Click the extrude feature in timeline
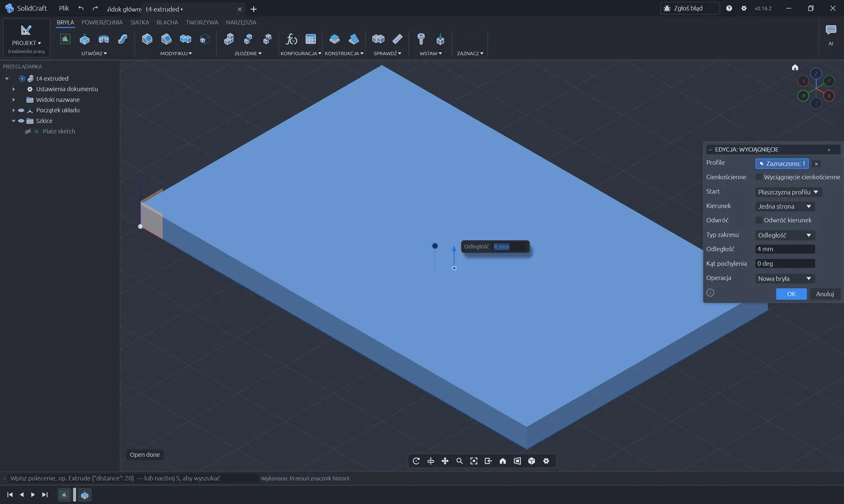The image size is (844, 504). (x=84, y=495)
